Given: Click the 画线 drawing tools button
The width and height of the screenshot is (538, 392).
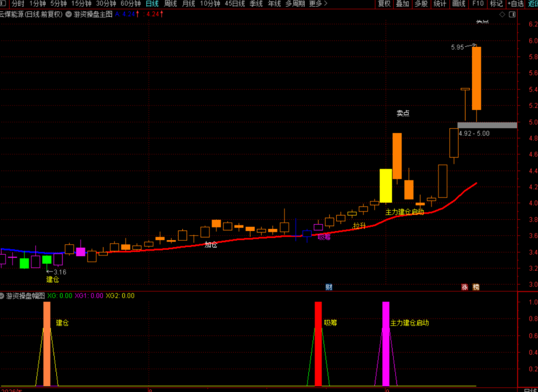Looking at the screenshot, I should pyautogui.click(x=459, y=4).
